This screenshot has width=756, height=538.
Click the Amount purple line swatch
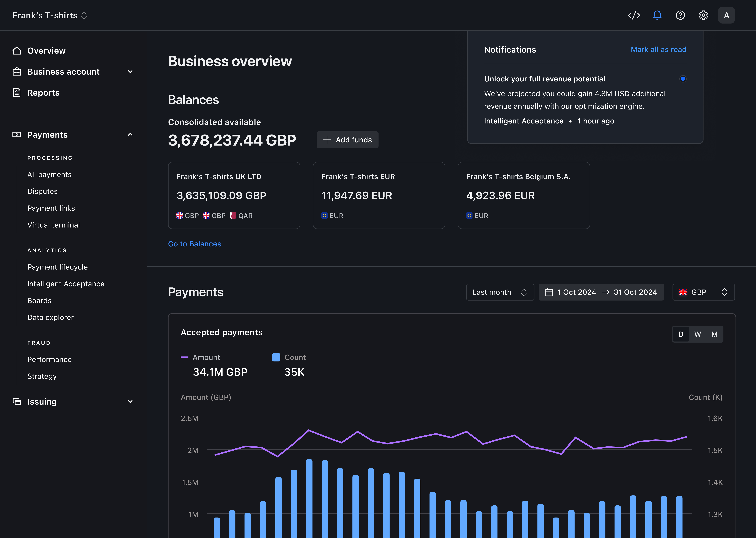(x=184, y=357)
